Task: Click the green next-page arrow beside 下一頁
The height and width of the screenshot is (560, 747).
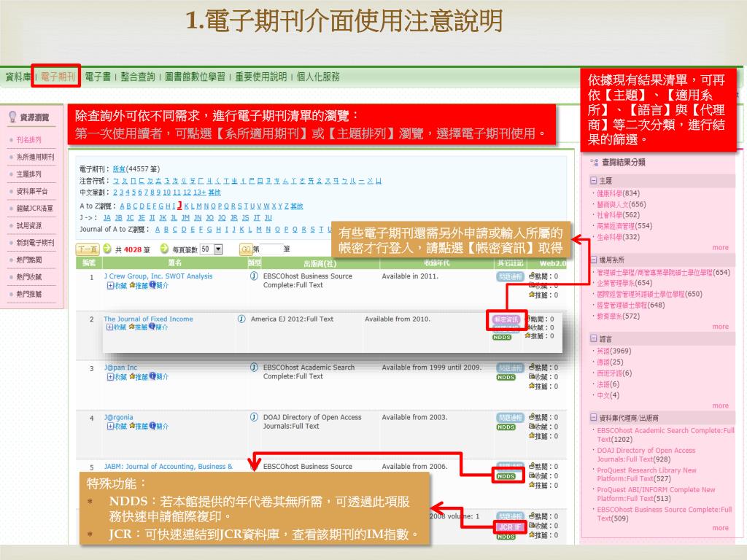Action: [107, 249]
